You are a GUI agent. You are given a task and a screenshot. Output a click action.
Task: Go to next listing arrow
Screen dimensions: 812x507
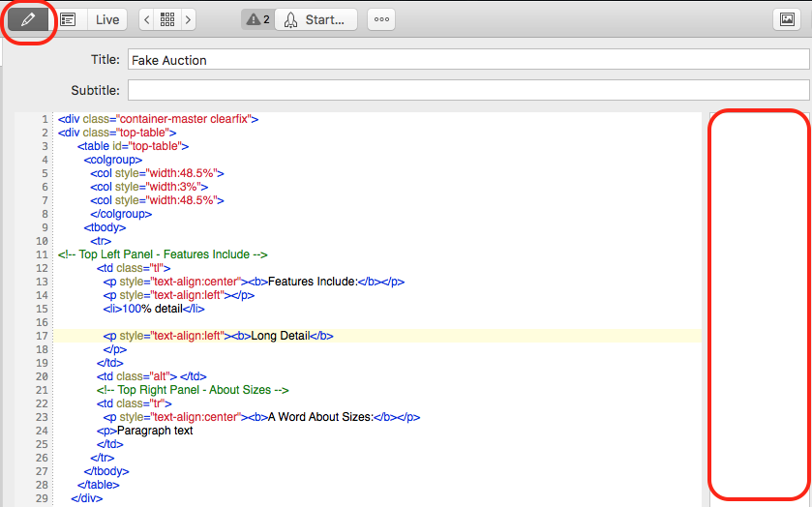click(x=188, y=19)
